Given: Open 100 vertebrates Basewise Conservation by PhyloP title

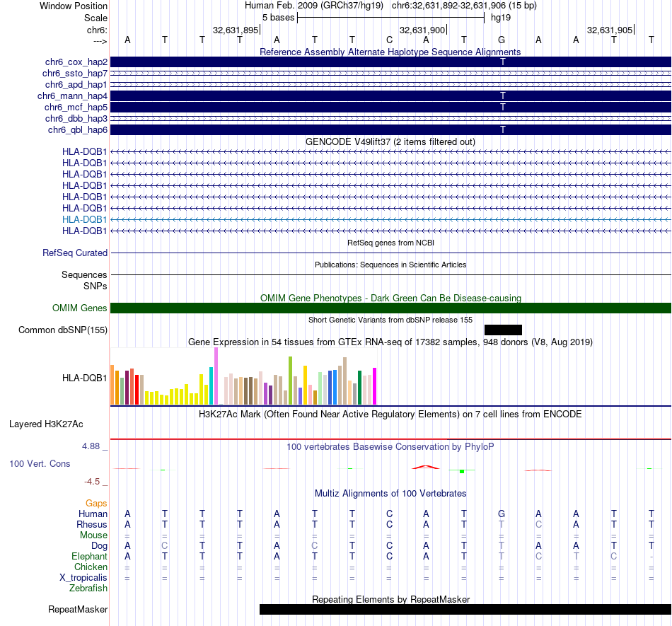Looking at the screenshot, I should (390, 446).
